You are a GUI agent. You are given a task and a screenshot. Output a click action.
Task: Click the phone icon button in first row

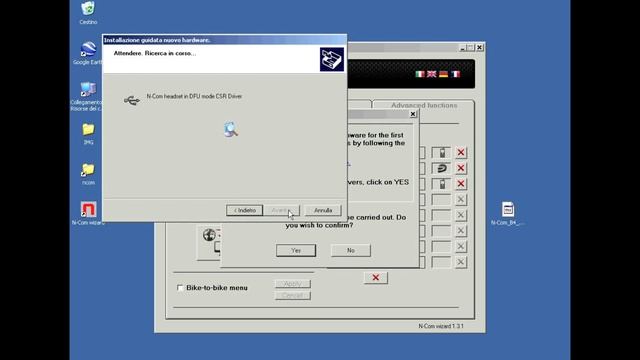tap(441, 153)
